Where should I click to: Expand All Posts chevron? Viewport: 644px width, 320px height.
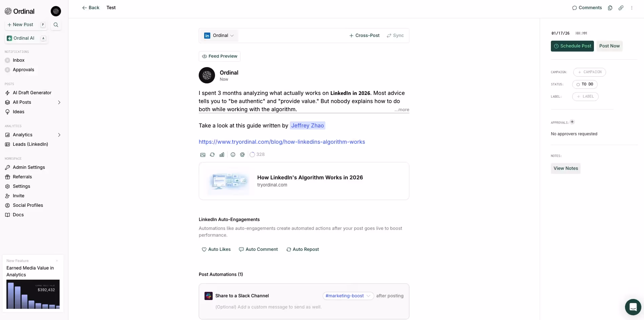tap(59, 102)
